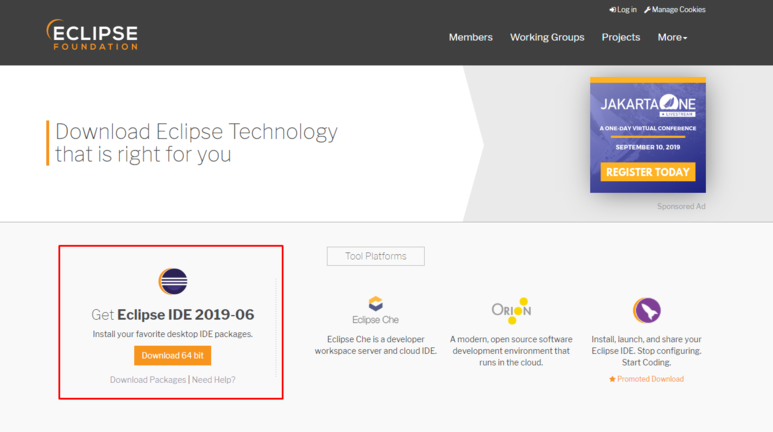Click the Eclipse IDE sphere icon
The height and width of the screenshot is (432, 773).
[173, 281]
